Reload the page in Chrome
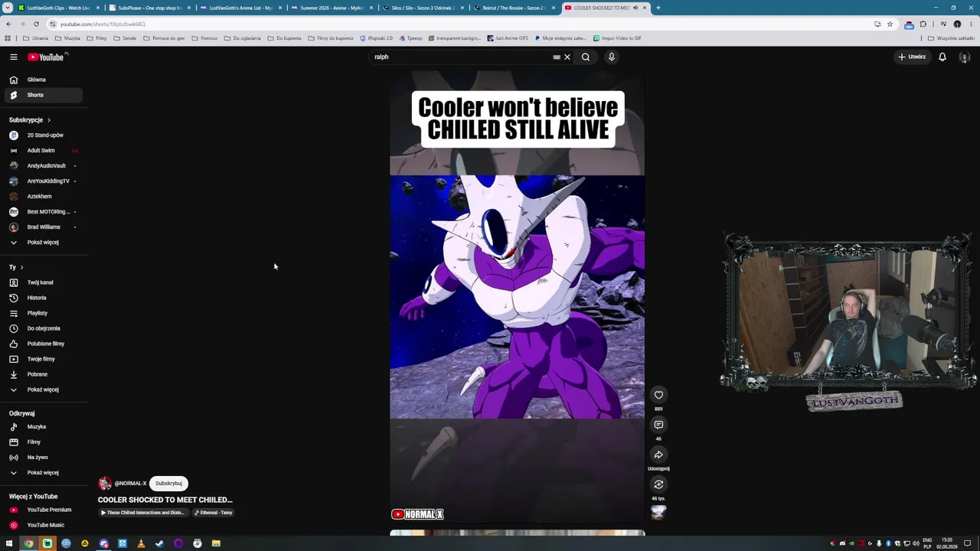980x551 pixels. (36, 24)
